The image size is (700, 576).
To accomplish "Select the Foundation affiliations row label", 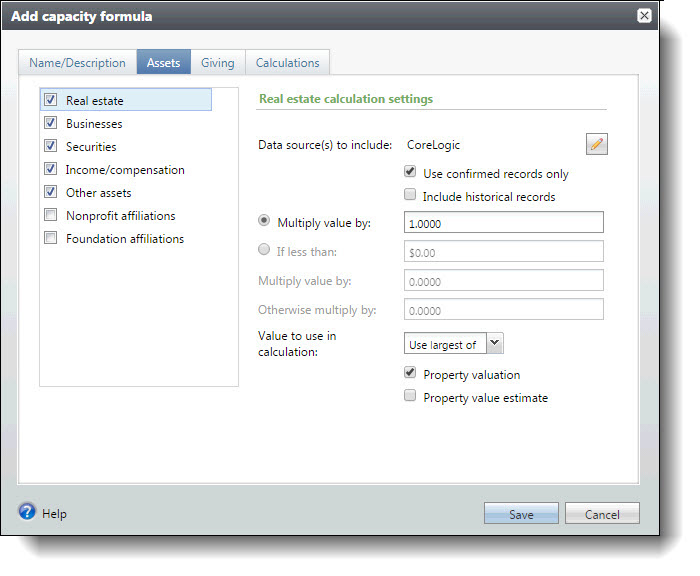I will pos(125,238).
